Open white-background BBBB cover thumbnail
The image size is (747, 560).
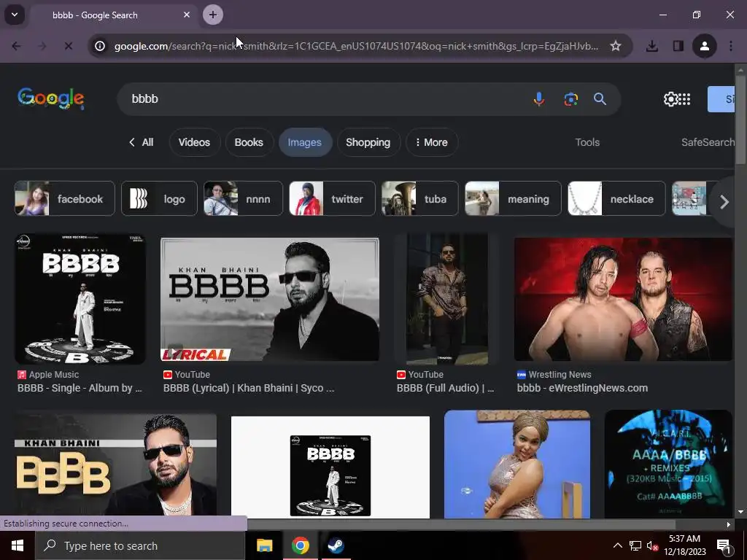pyautogui.click(x=330, y=467)
